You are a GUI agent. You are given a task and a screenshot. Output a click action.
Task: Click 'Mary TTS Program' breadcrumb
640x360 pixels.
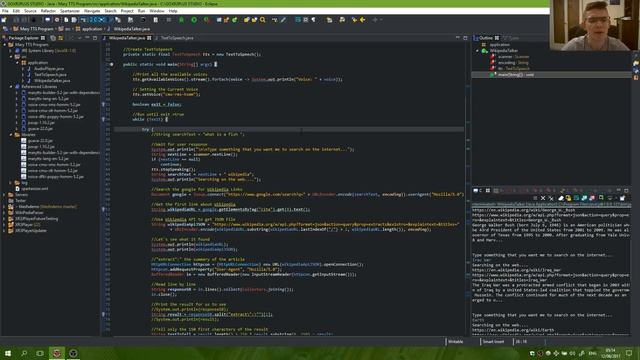click(x=37, y=29)
